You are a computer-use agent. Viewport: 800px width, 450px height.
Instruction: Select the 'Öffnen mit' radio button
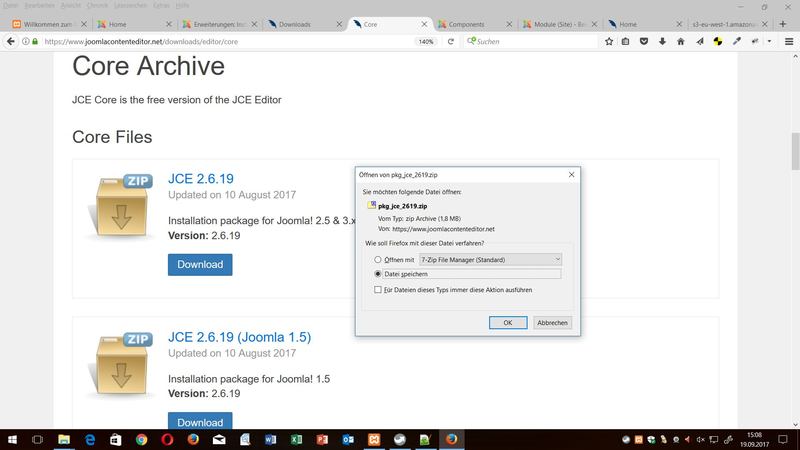378,260
